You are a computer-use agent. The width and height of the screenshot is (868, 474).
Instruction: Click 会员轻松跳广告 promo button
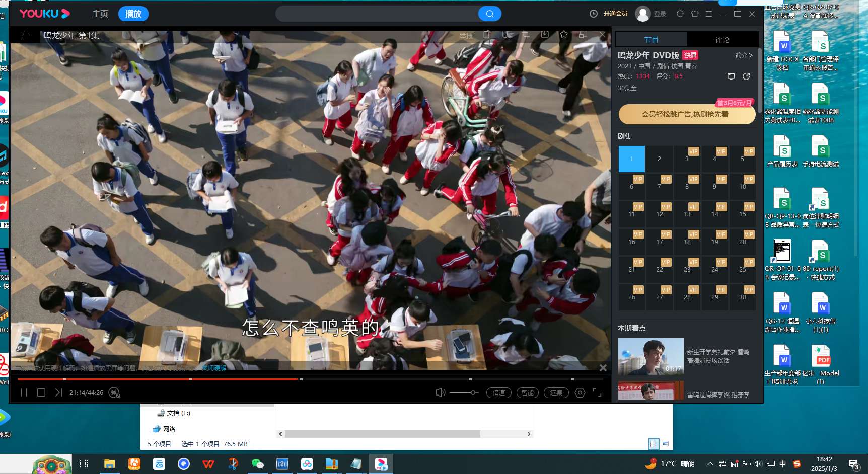687,114
